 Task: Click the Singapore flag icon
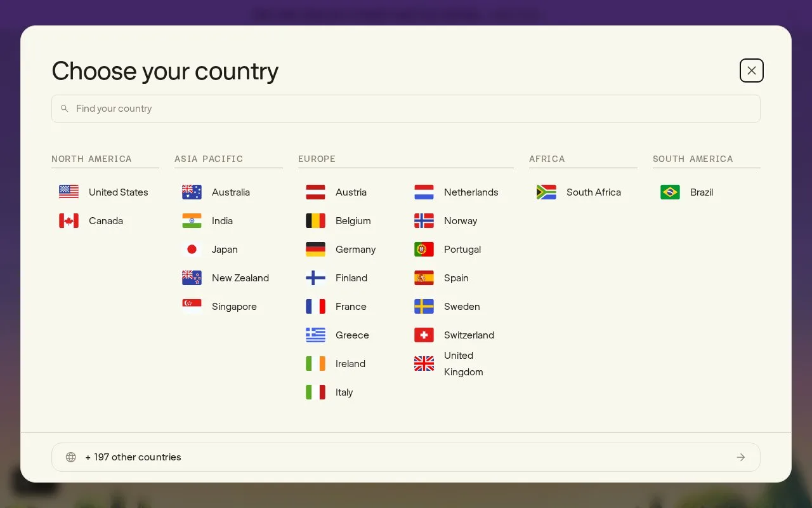(192, 306)
